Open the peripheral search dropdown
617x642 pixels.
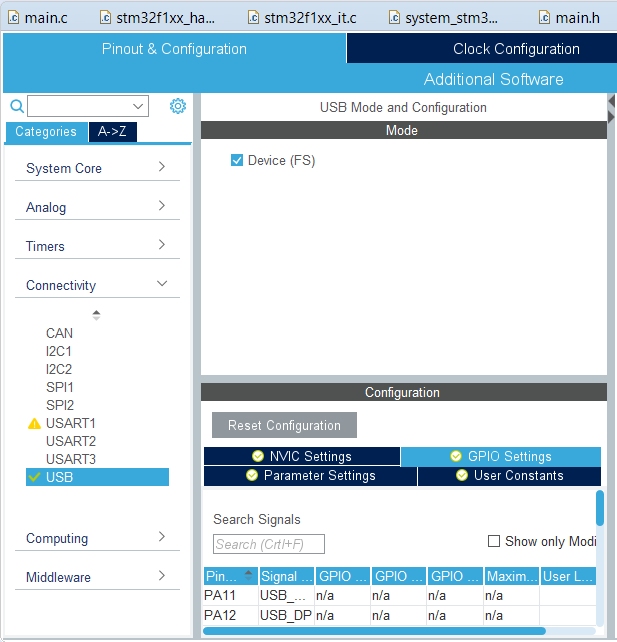[138, 106]
